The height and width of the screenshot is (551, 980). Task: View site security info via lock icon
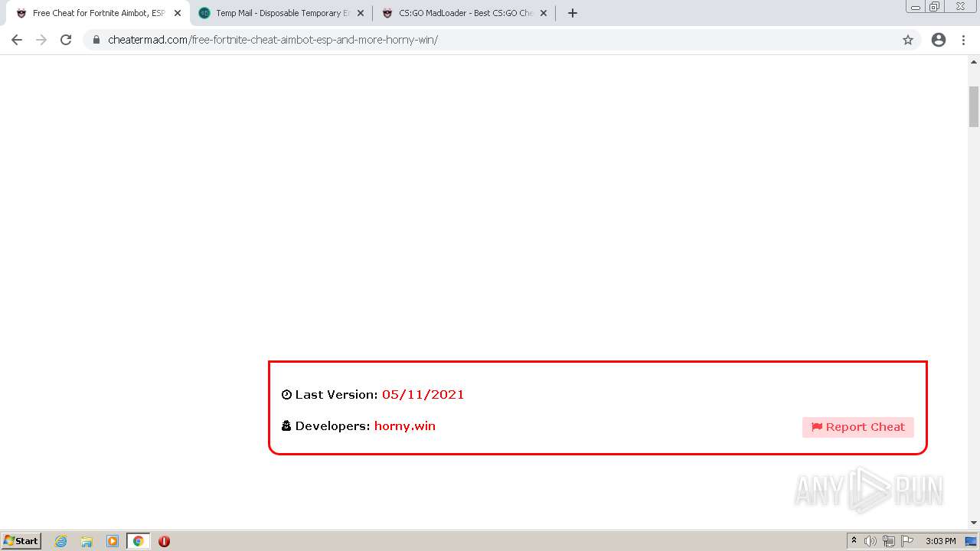pyautogui.click(x=96, y=40)
